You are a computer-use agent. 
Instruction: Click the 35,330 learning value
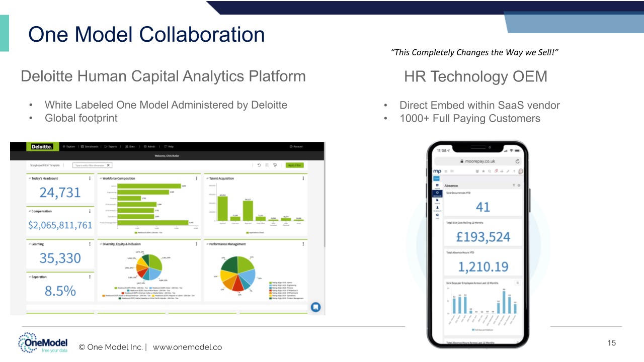coord(60,258)
